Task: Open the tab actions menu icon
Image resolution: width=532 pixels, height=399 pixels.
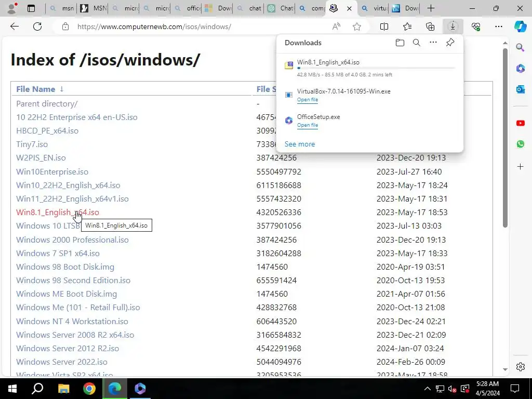Action: coord(31,8)
